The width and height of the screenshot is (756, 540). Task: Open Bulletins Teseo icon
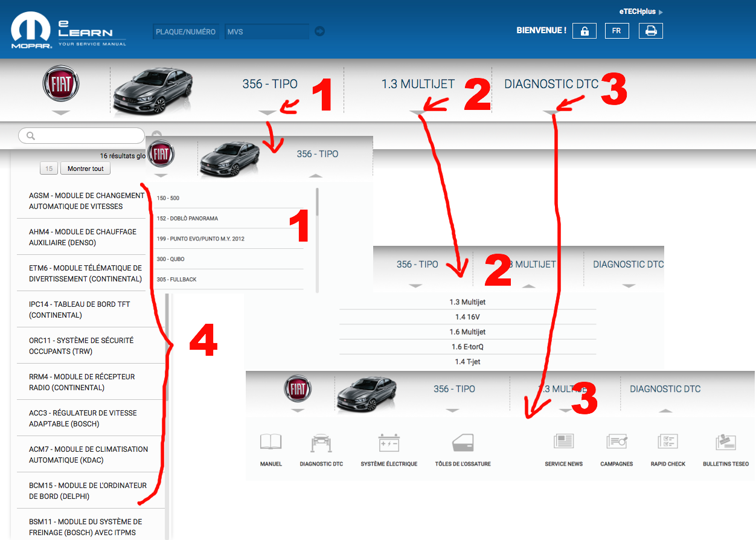tap(725, 442)
